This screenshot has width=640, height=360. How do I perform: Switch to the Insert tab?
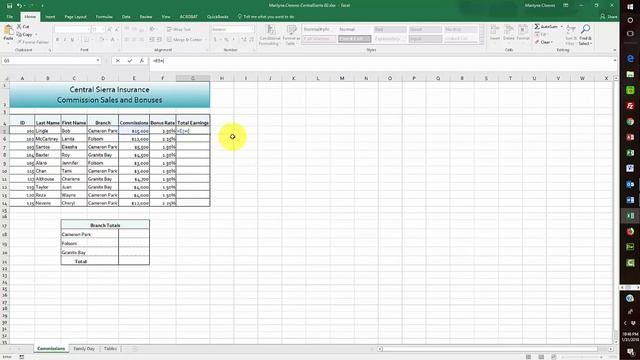(50, 17)
